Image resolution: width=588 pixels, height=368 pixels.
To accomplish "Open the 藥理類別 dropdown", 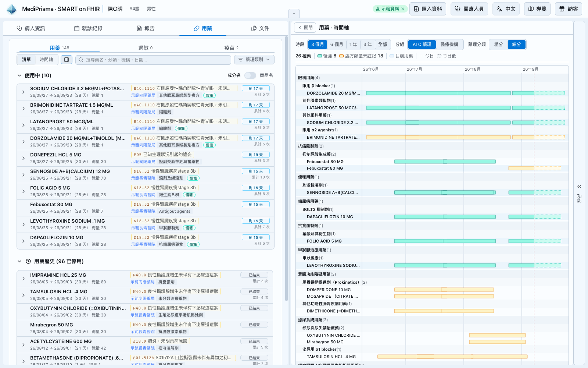I will point(254,60).
